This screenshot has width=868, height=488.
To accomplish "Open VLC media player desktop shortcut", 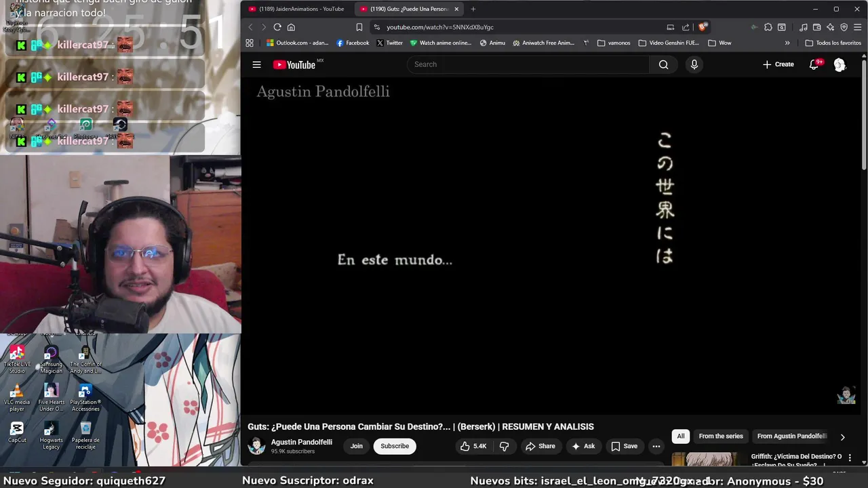I will tap(17, 398).
